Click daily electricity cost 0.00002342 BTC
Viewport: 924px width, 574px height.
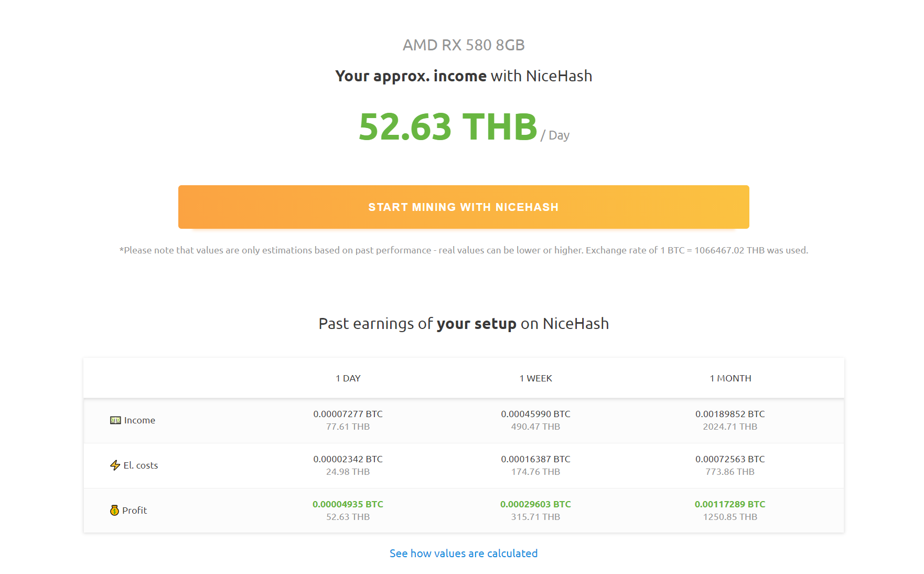coord(348,459)
